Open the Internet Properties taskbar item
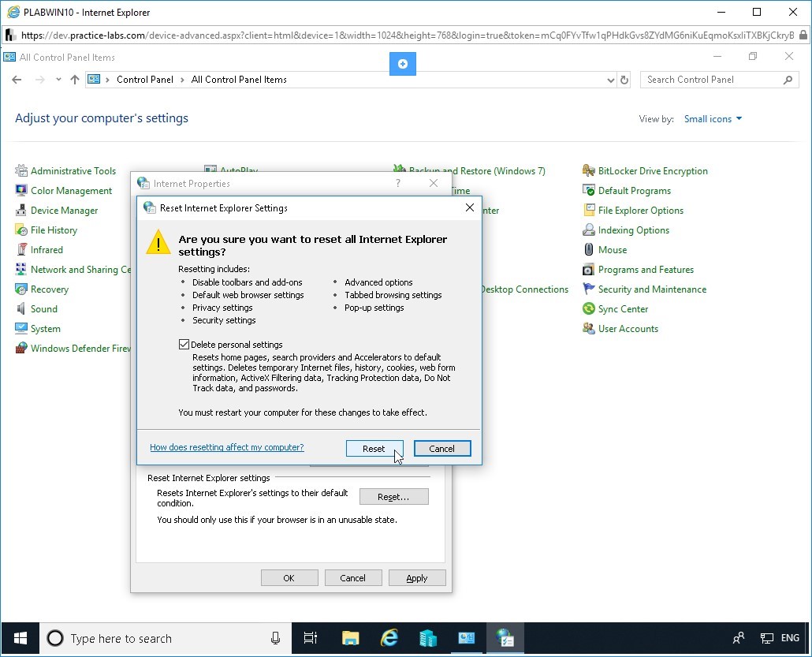The width and height of the screenshot is (812, 657). [x=505, y=638]
